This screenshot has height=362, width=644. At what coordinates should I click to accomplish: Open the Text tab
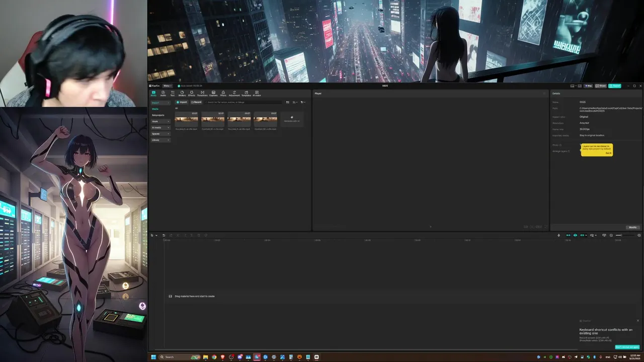(173, 94)
